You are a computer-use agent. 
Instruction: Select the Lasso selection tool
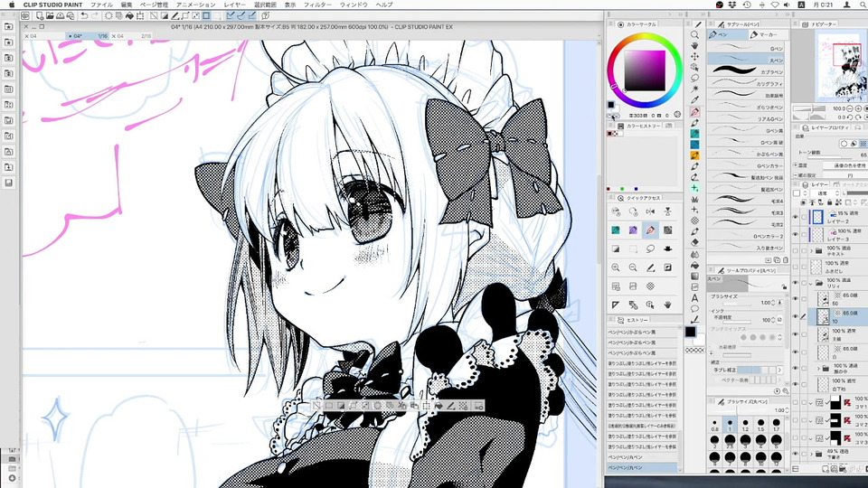pyautogui.click(x=694, y=78)
